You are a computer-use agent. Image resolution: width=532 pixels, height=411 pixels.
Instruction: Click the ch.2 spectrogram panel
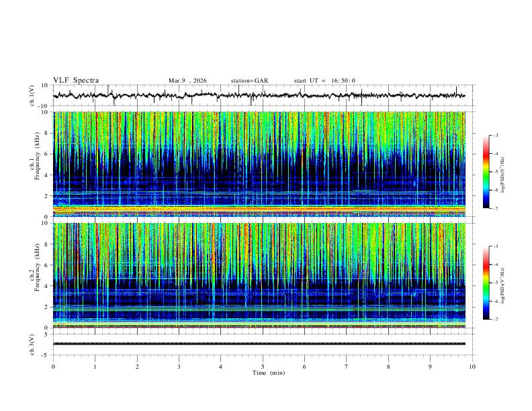(259, 275)
